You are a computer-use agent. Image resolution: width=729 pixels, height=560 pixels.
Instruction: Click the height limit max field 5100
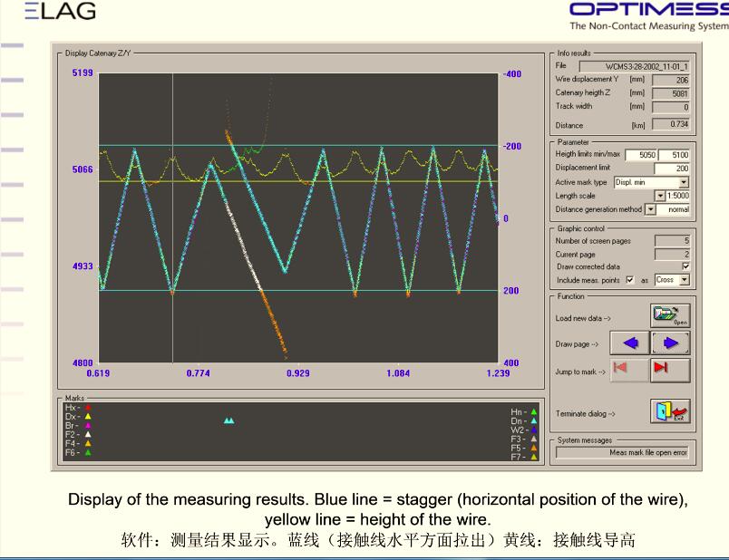(674, 155)
